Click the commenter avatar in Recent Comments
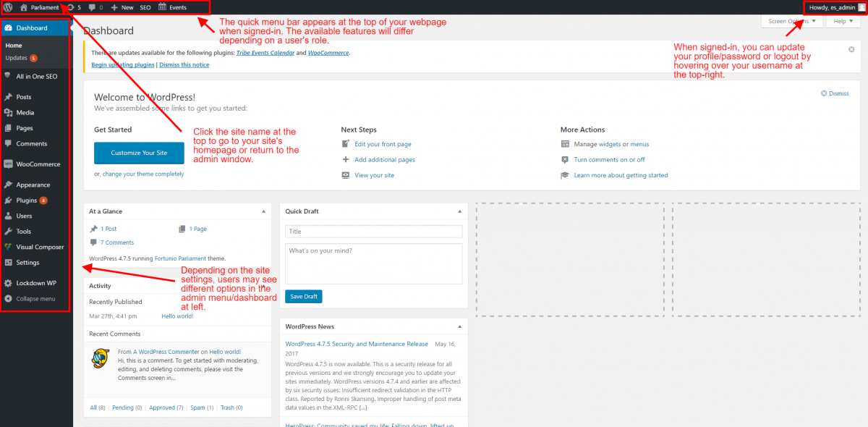868x427 pixels. [x=100, y=358]
